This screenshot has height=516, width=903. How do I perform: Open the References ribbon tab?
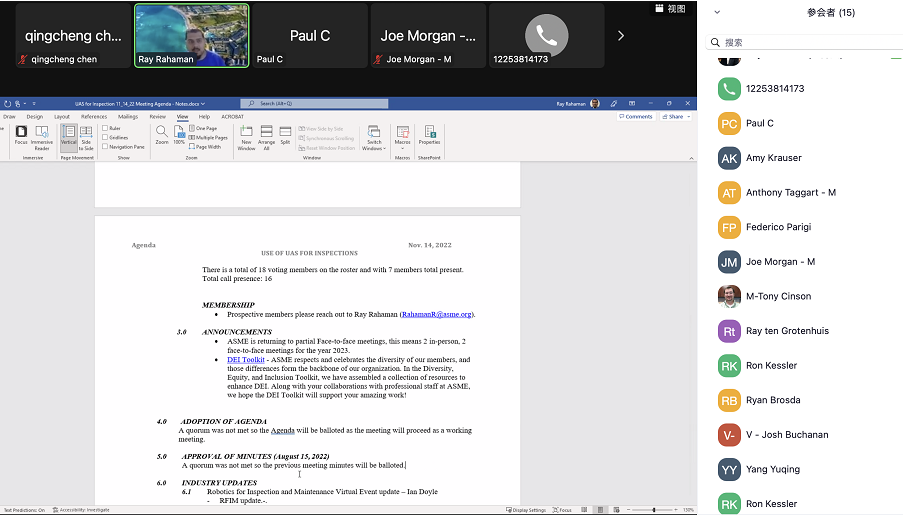[x=94, y=117]
